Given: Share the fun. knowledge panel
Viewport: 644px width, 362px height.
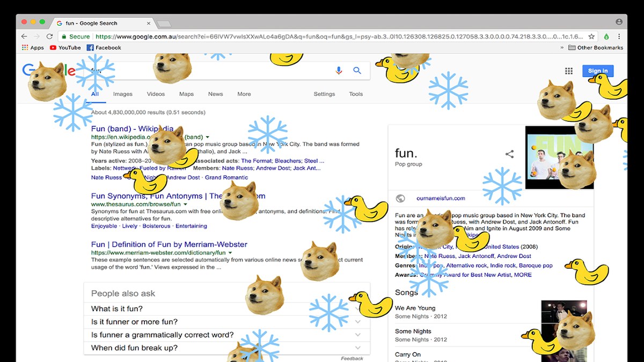Looking at the screenshot, I should click(509, 154).
